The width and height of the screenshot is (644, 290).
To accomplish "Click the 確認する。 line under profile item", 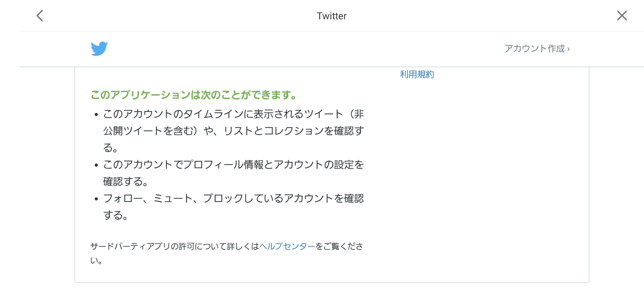I will pos(126,182).
